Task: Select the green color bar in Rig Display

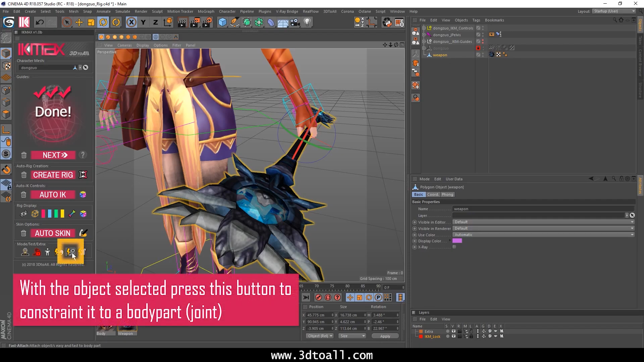Action: [56, 214]
